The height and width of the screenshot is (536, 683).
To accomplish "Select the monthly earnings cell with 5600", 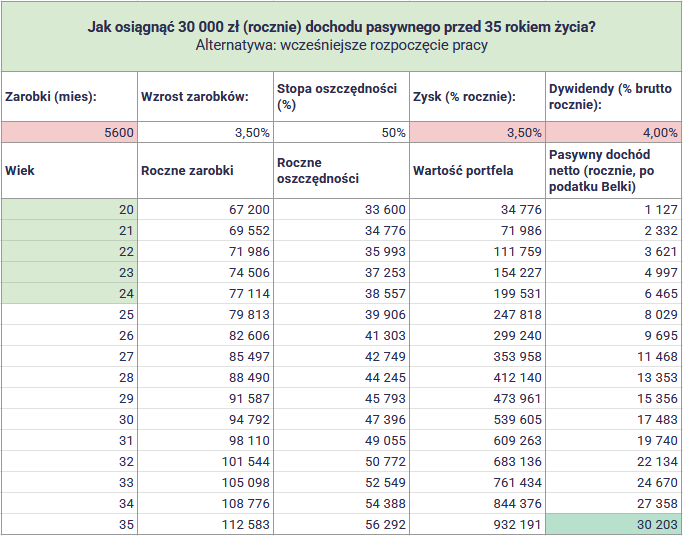I will click(69, 132).
